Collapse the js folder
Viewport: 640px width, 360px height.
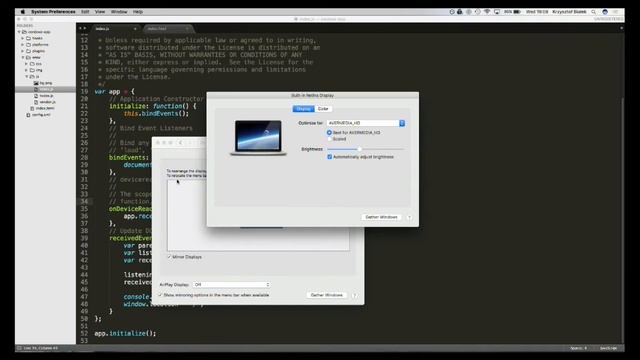pyautogui.click(x=27, y=77)
